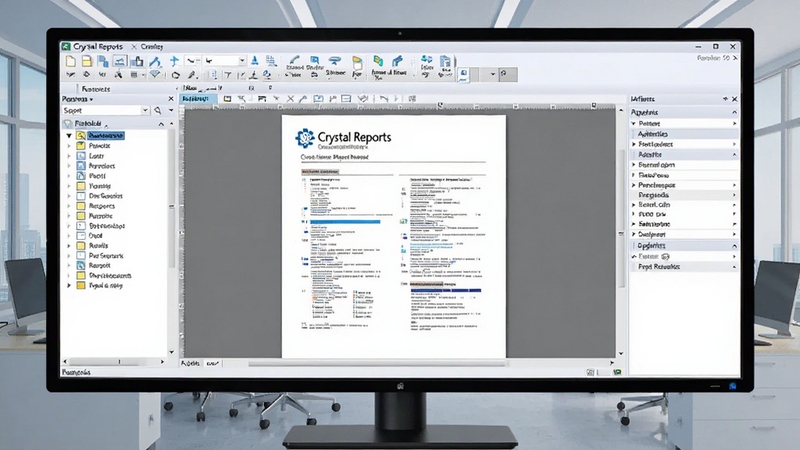Select the highlighted blue document tab above the canvas
This screenshot has height=450, width=800.
[198, 98]
